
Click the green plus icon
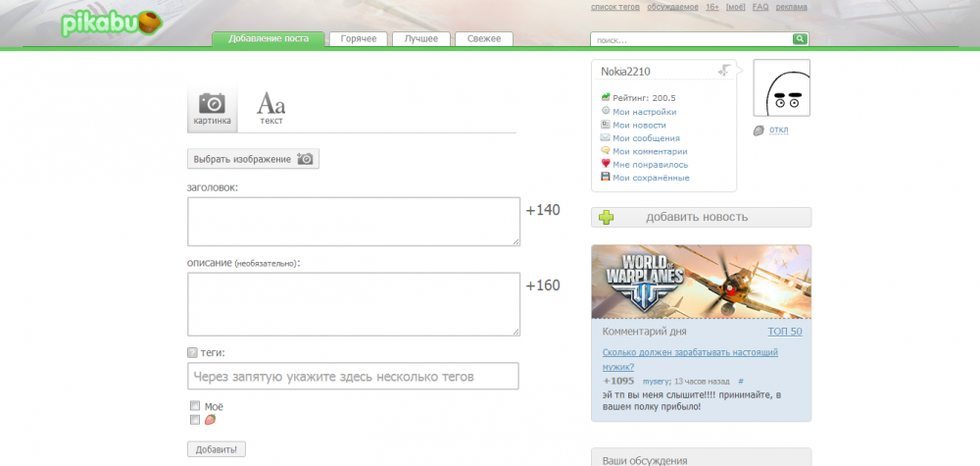point(606,217)
